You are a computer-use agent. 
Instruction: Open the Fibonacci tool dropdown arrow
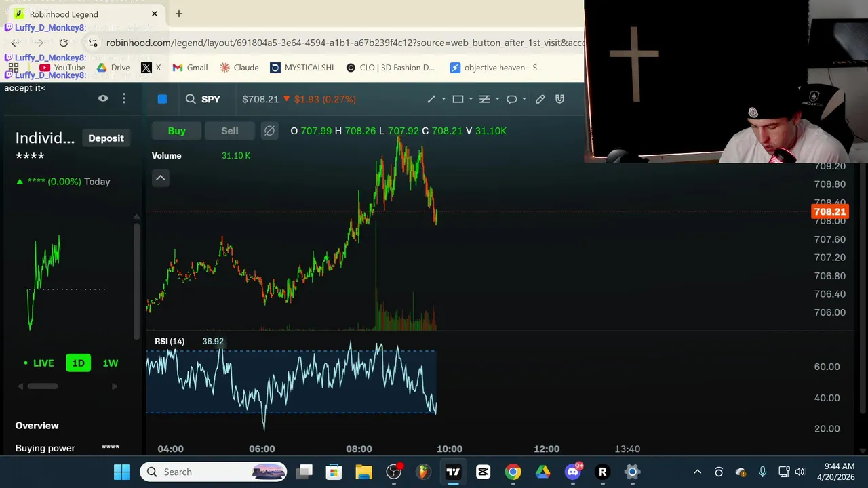tap(497, 99)
